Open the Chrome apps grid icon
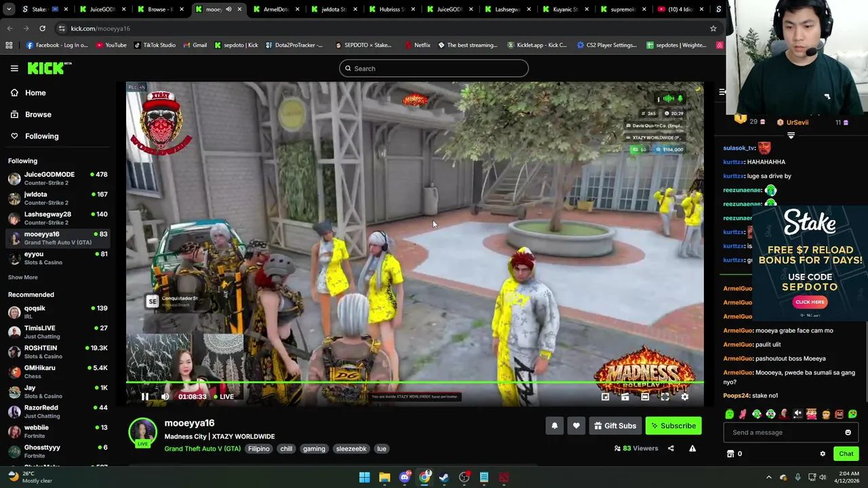 tap(9, 45)
